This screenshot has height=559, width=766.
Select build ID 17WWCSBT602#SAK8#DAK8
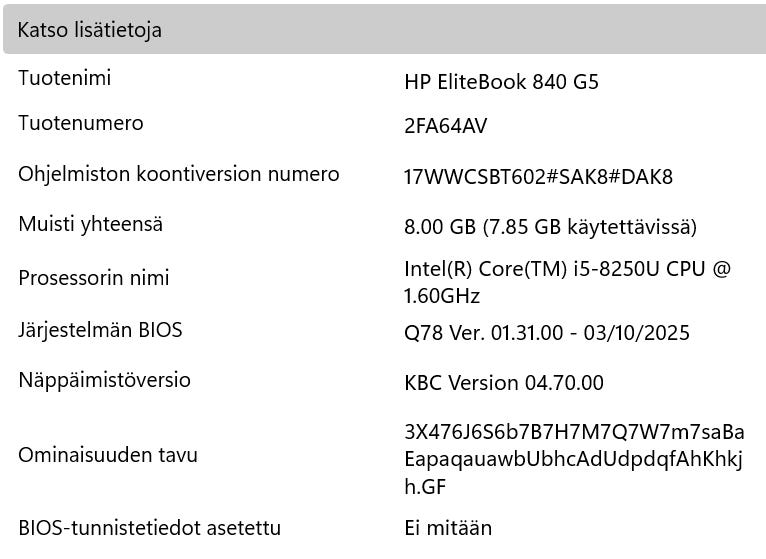[x=538, y=177]
